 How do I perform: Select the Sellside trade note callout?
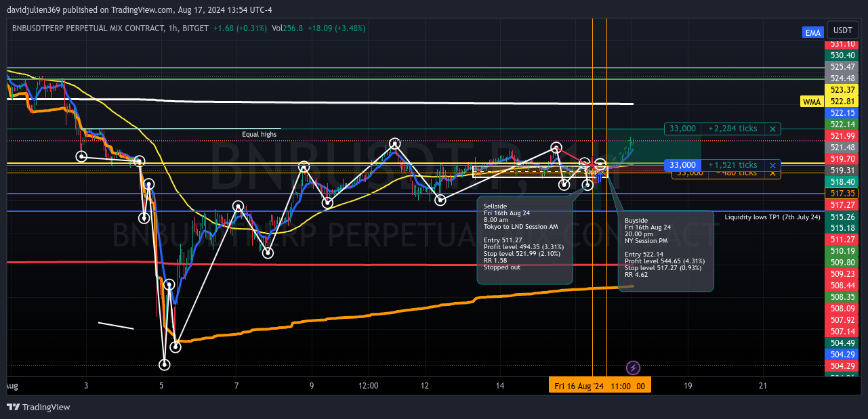coord(525,240)
